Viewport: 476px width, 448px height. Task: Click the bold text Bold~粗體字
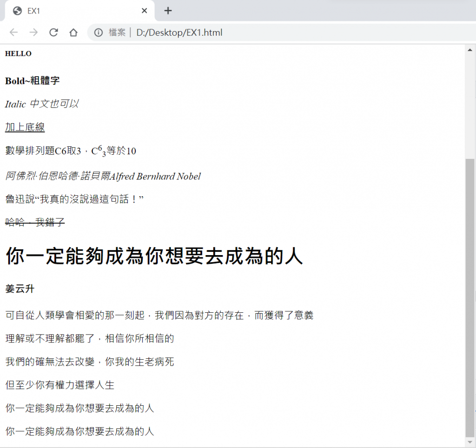point(32,81)
